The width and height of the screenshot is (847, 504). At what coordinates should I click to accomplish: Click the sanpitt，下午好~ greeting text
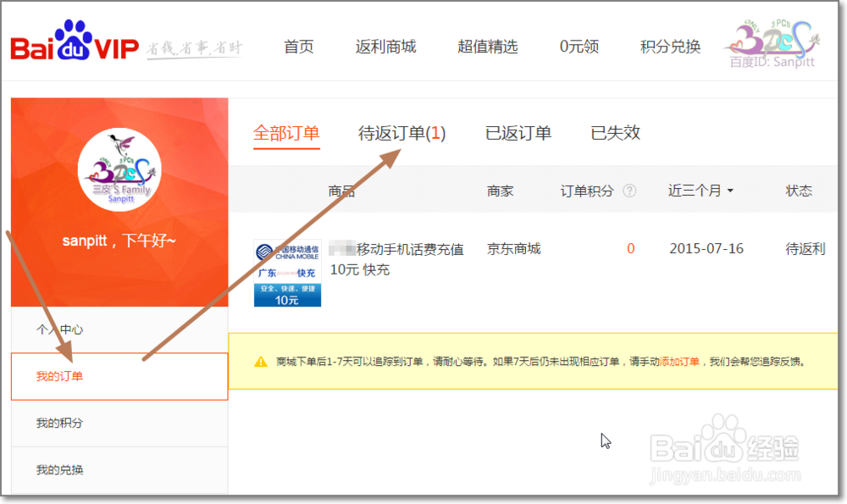point(119,241)
